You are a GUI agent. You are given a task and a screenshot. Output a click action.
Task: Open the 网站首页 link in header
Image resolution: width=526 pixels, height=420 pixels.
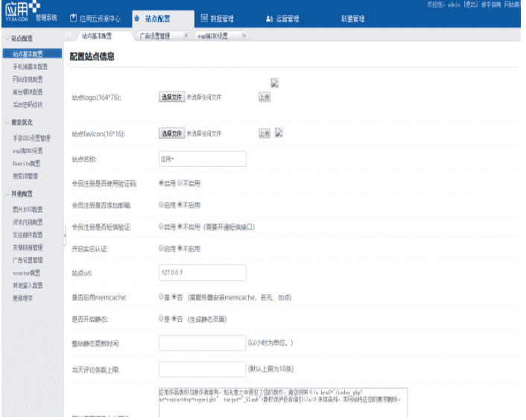click(x=513, y=4)
